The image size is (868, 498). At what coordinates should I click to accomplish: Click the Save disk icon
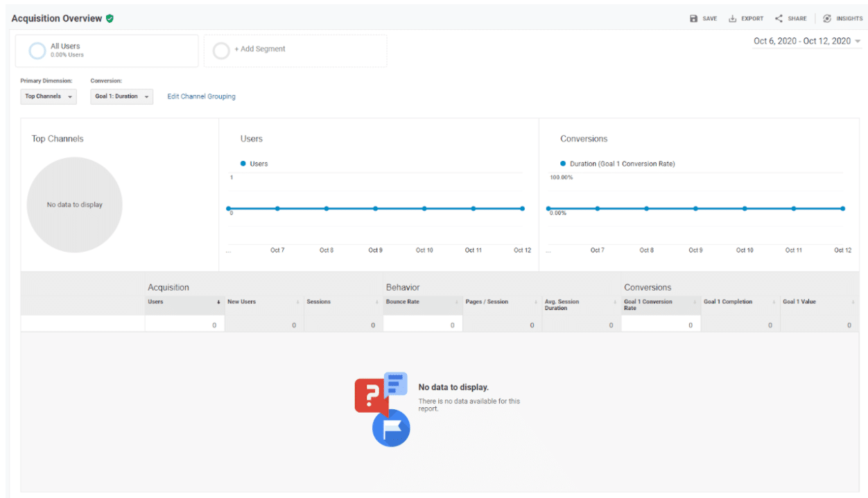693,19
